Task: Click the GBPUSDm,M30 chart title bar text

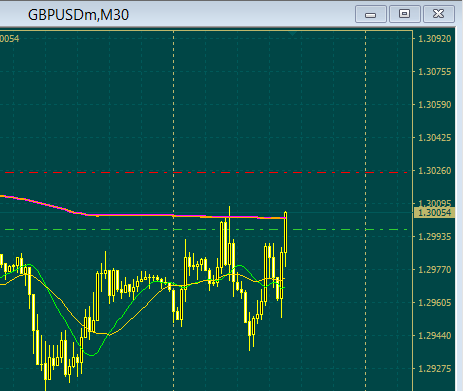Action: (78, 15)
